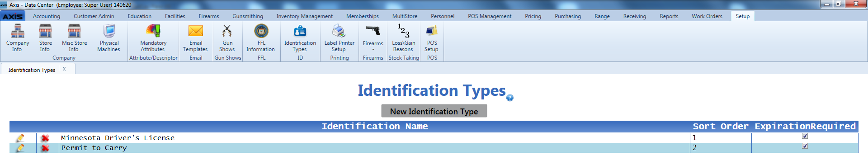Switch to the Accounting ribbon tab

pyautogui.click(x=47, y=16)
